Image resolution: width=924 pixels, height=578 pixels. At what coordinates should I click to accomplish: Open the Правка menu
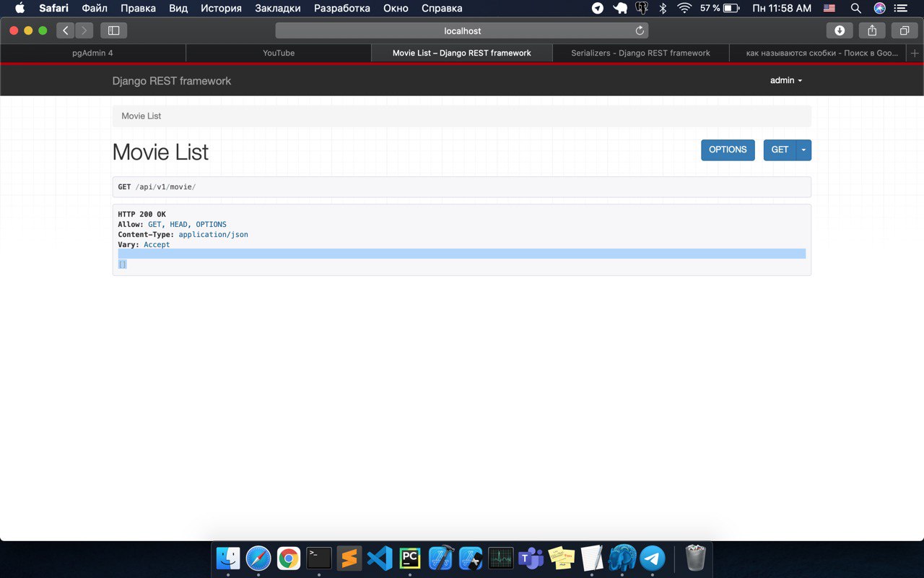(x=138, y=9)
